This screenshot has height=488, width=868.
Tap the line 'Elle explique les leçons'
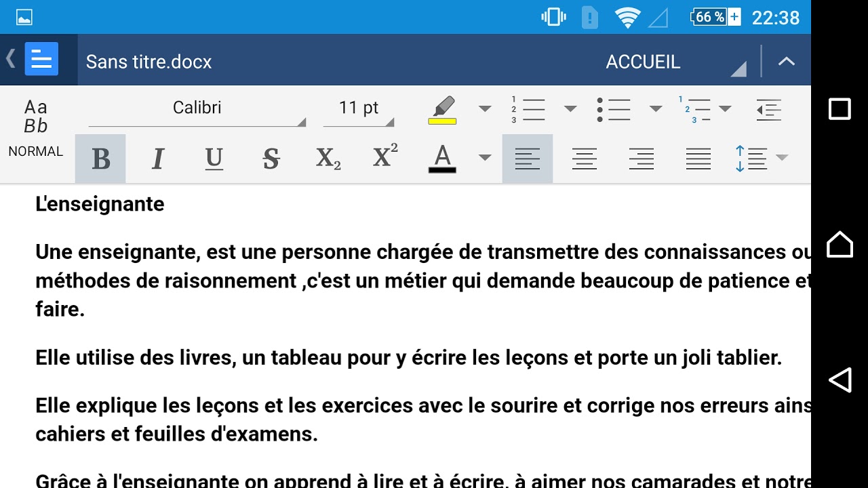[423, 406]
